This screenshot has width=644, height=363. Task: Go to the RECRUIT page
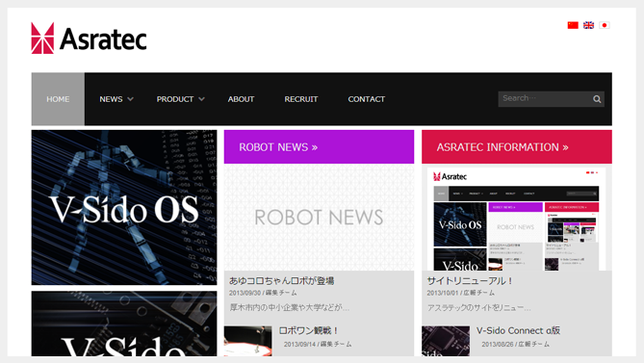pos(301,99)
